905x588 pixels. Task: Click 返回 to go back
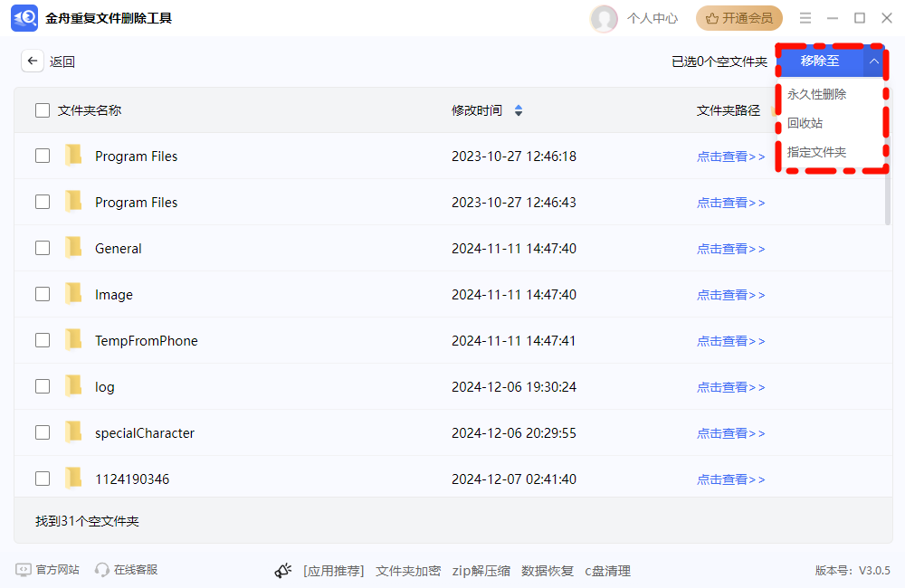point(62,62)
